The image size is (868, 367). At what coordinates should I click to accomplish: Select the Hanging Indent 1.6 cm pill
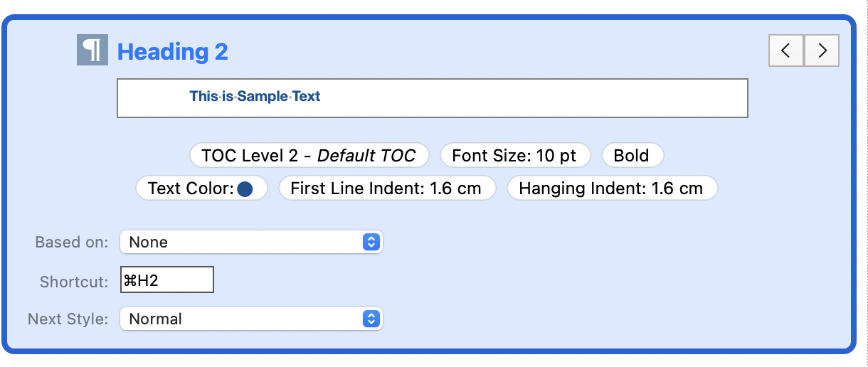611,188
